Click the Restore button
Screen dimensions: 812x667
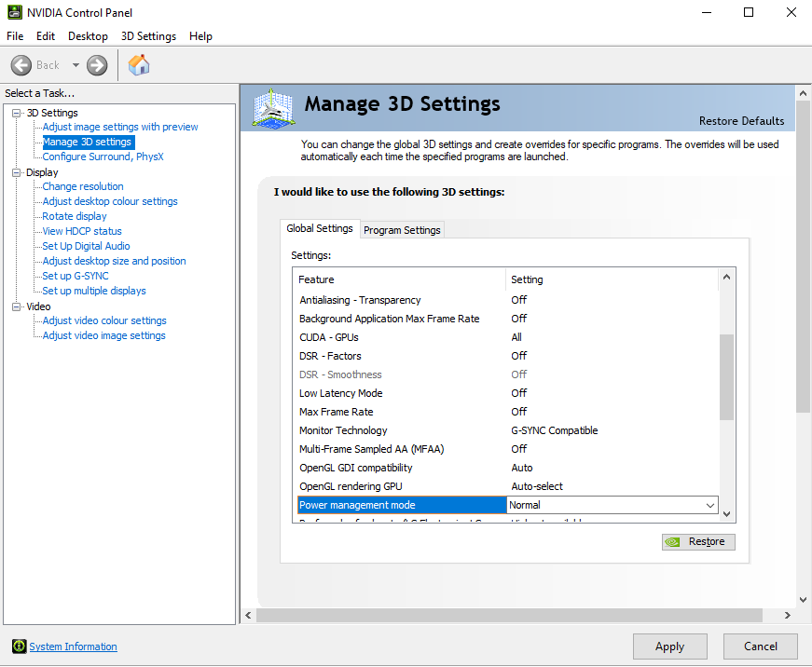[x=698, y=542]
